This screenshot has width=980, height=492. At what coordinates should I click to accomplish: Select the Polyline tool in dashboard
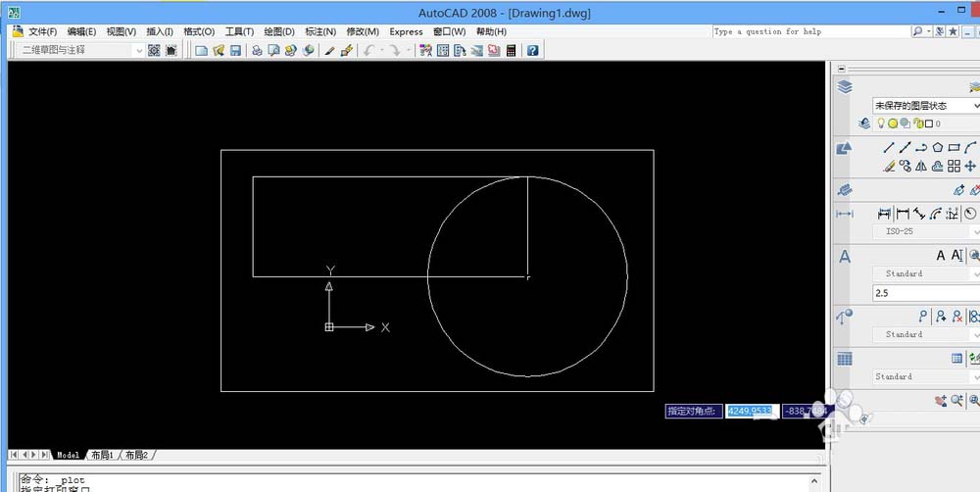921,148
